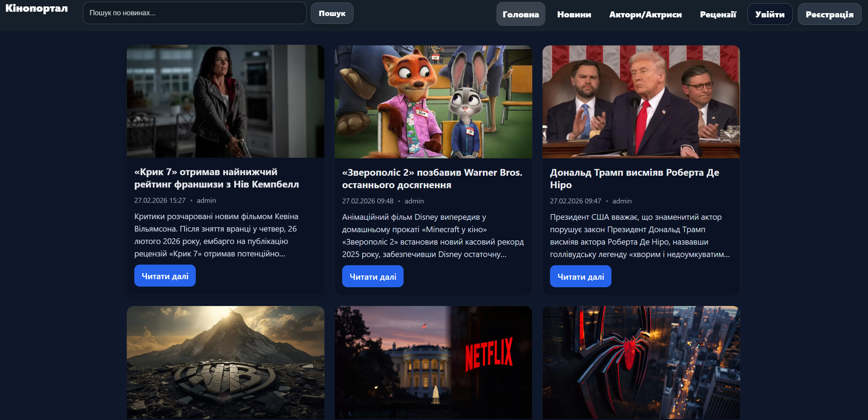Open the «Зверополіс 2» article thumbnail image
Screen dimensions: 868x420
[x=433, y=102]
